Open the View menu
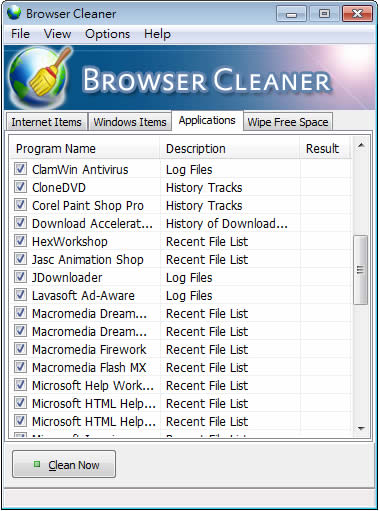The height and width of the screenshot is (511, 380). click(57, 34)
